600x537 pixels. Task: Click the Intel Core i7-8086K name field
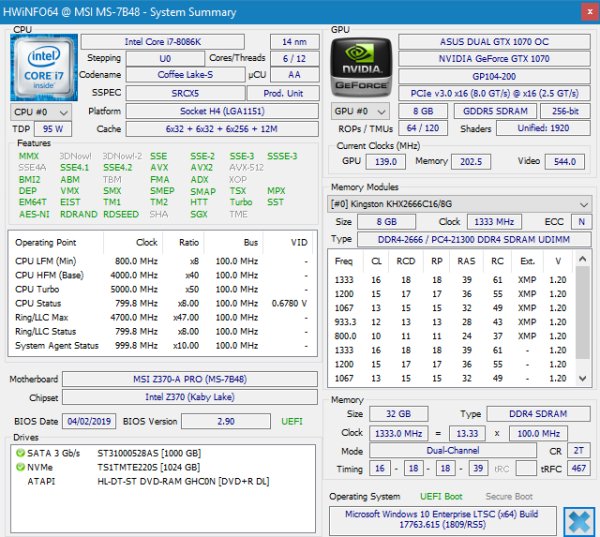163,42
